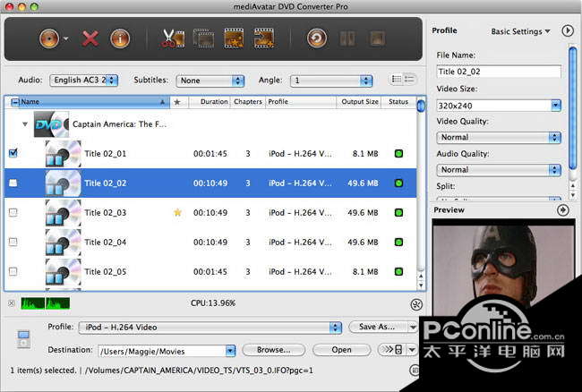
Task: Open the video Effects filmstrip icon
Action: (234, 38)
